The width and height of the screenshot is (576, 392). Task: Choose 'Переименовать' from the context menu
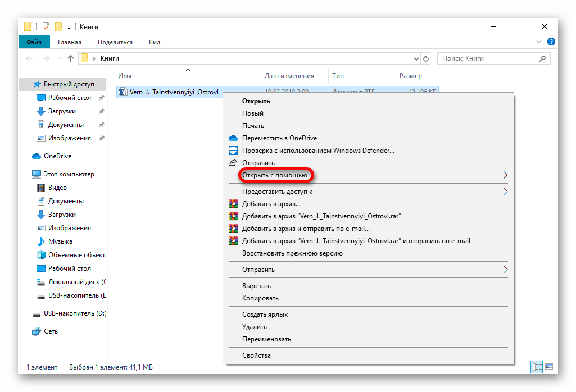click(266, 339)
